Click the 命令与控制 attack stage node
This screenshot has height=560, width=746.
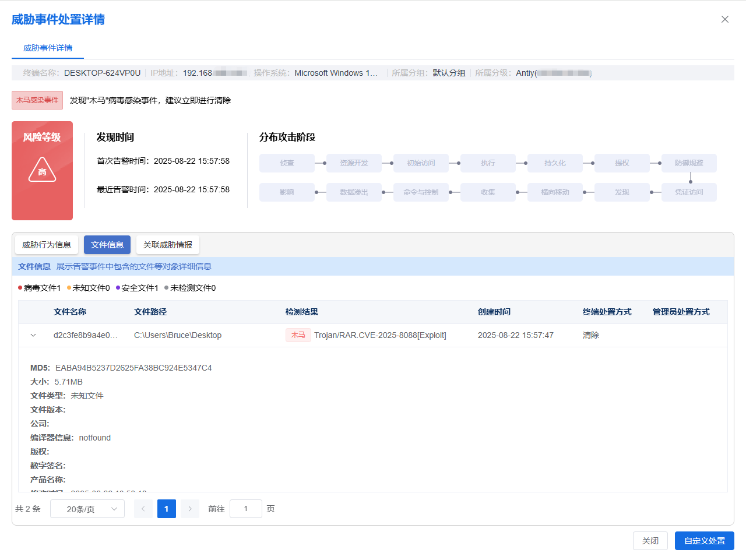pos(421,192)
